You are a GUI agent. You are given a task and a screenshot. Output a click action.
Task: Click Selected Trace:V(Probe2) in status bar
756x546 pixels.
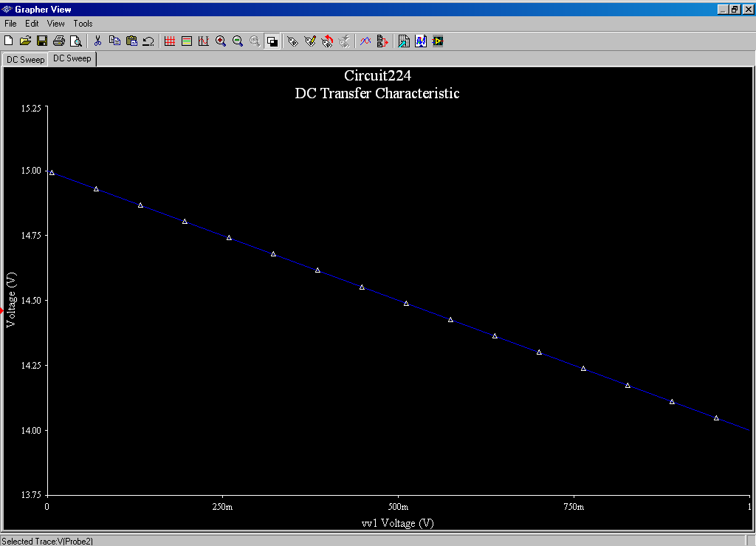point(47,541)
